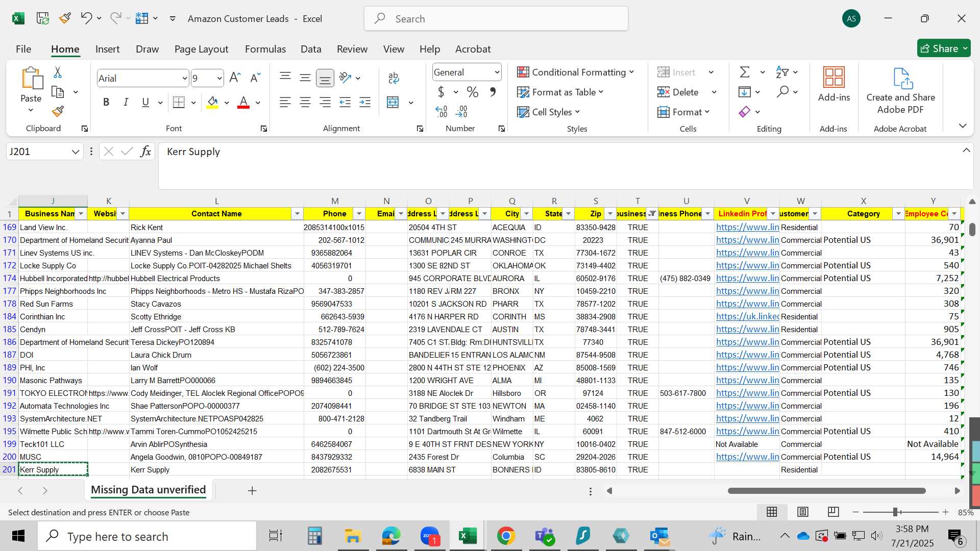Open Land View Inc. LinkedIn profile link
The image size is (980, 551).
click(747, 227)
